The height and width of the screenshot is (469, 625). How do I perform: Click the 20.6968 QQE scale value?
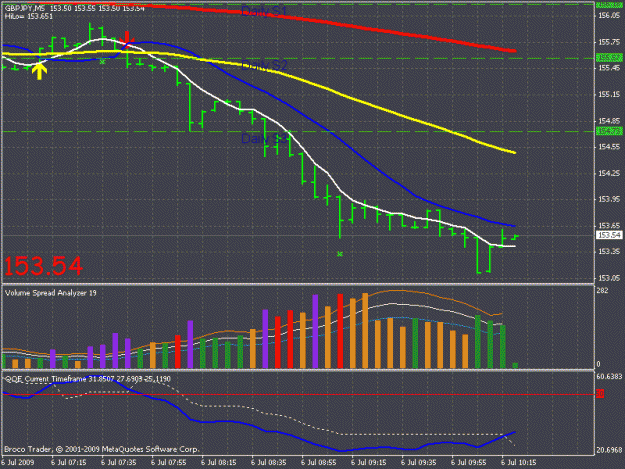[x=609, y=450]
